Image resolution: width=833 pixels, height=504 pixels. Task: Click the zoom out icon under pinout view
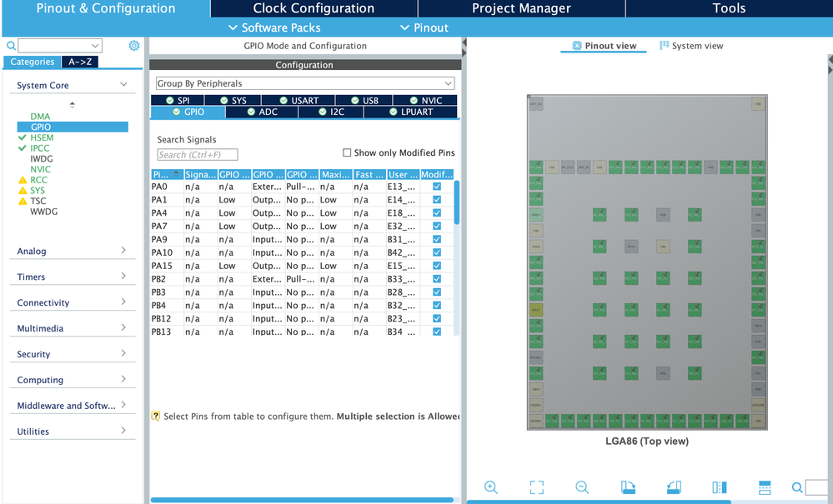pos(582,487)
